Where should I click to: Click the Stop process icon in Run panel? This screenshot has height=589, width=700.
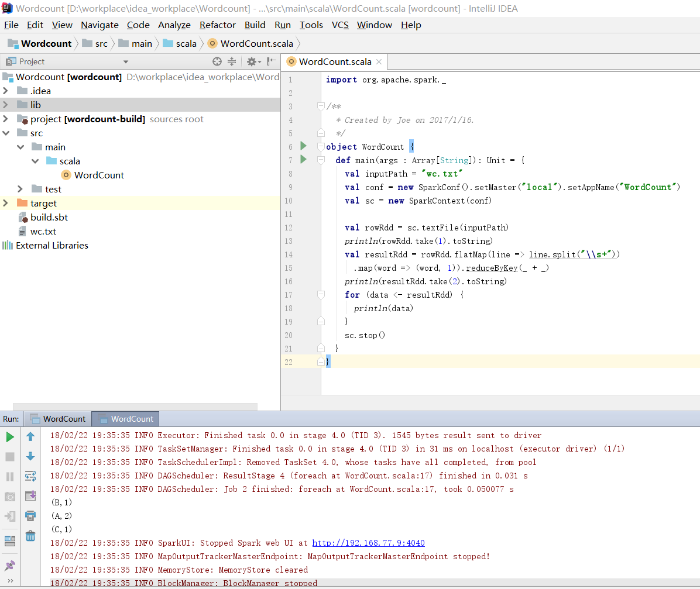click(x=10, y=456)
